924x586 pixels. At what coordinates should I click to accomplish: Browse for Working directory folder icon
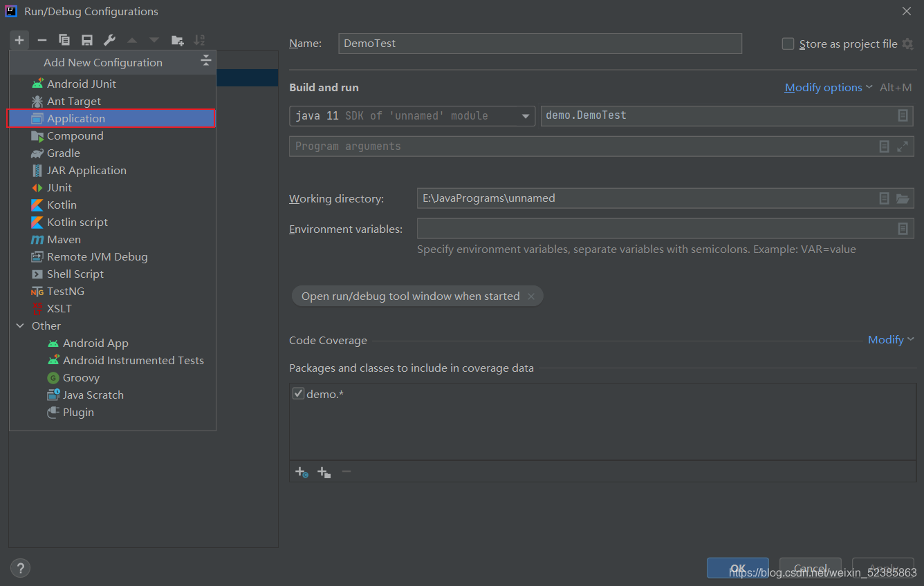click(x=903, y=198)
